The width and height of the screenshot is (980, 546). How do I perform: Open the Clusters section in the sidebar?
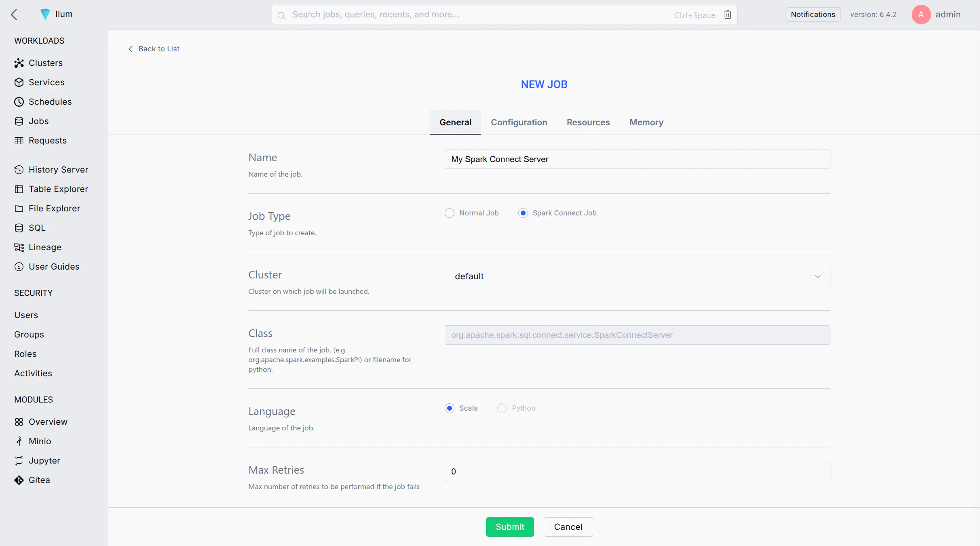tap(46, 63)
